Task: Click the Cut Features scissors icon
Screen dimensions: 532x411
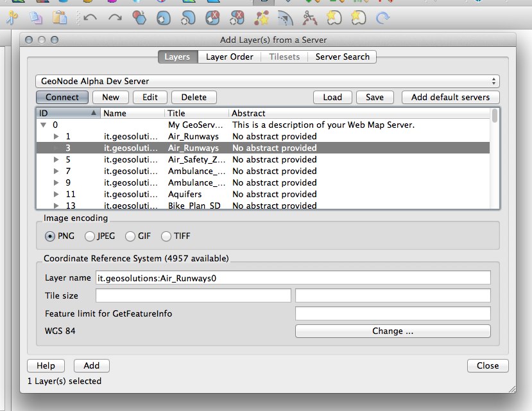Action: pyautogui.click(x=12, y=17)
